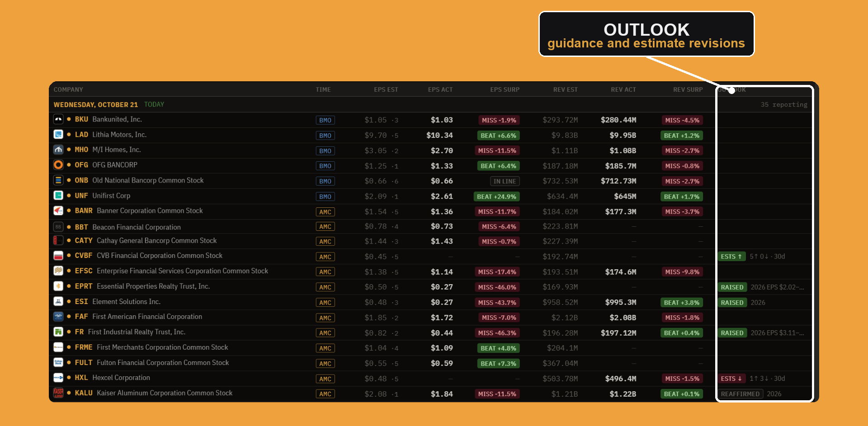Click the AMC time tag for BANR

pyautogui.click(x=325, y=212)
